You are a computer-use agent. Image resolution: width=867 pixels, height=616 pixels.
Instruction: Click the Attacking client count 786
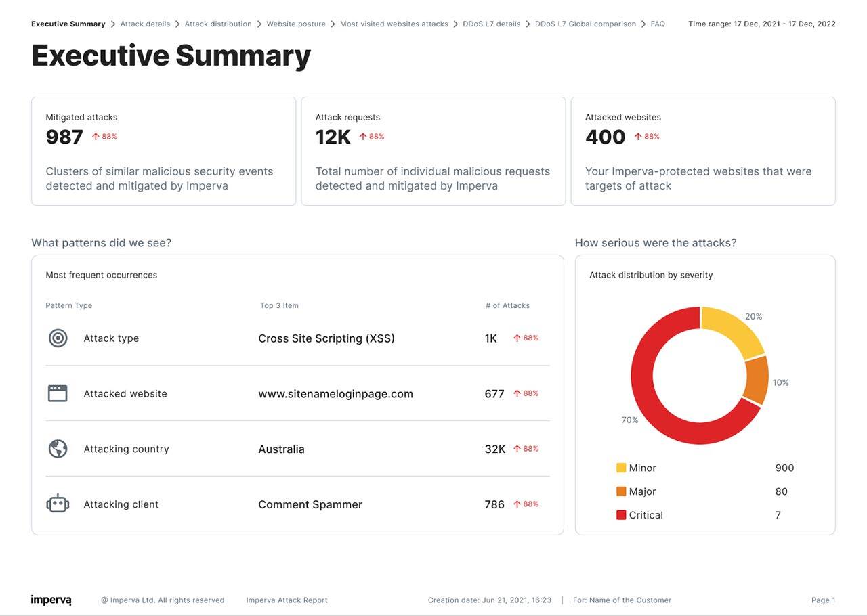click(494, 504)
